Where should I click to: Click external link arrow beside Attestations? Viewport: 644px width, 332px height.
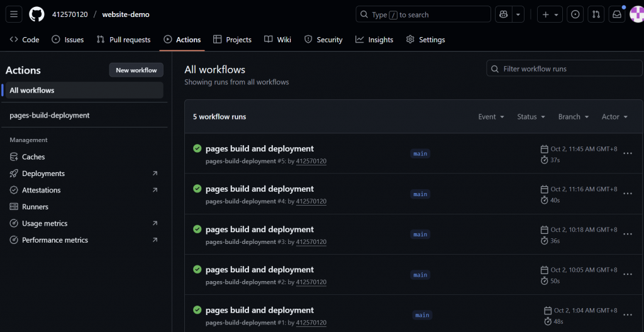click(155, 190)
